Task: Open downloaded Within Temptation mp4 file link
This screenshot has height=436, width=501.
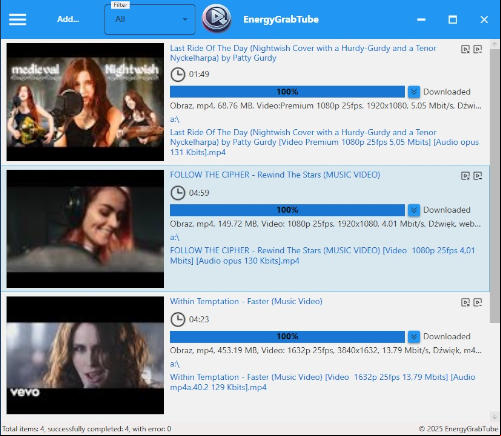Action: pos(322,382)
